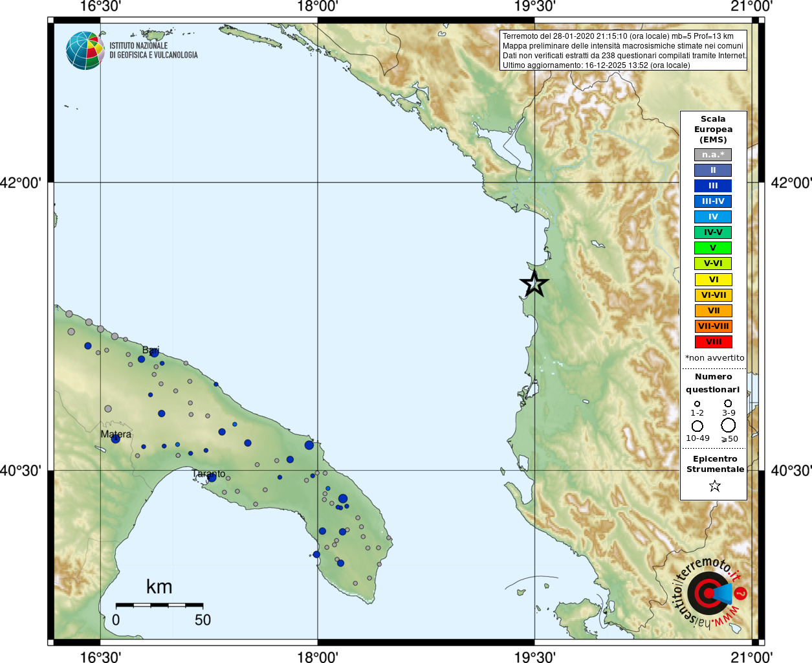Select the IV-V legend swatch
Viewport: 812px width, 663px height.
point(713,232)
